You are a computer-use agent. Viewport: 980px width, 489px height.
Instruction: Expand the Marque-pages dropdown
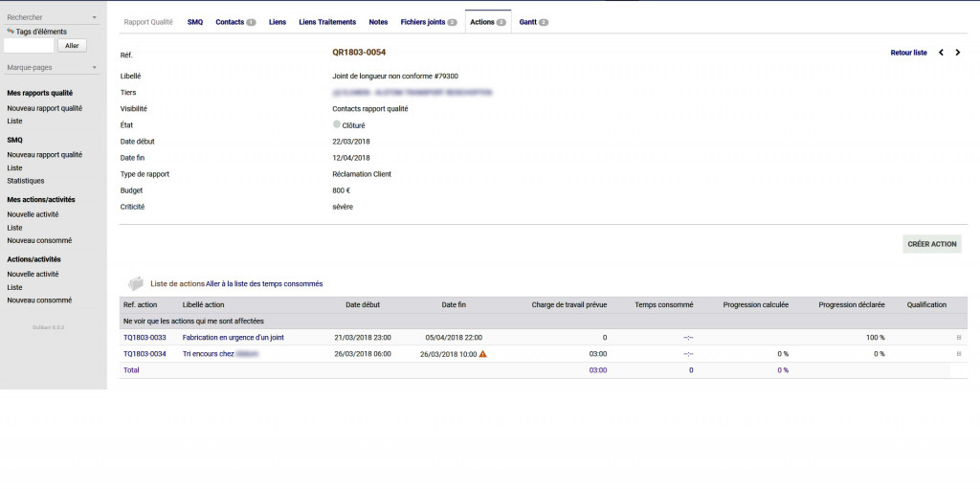coord(94,68)
